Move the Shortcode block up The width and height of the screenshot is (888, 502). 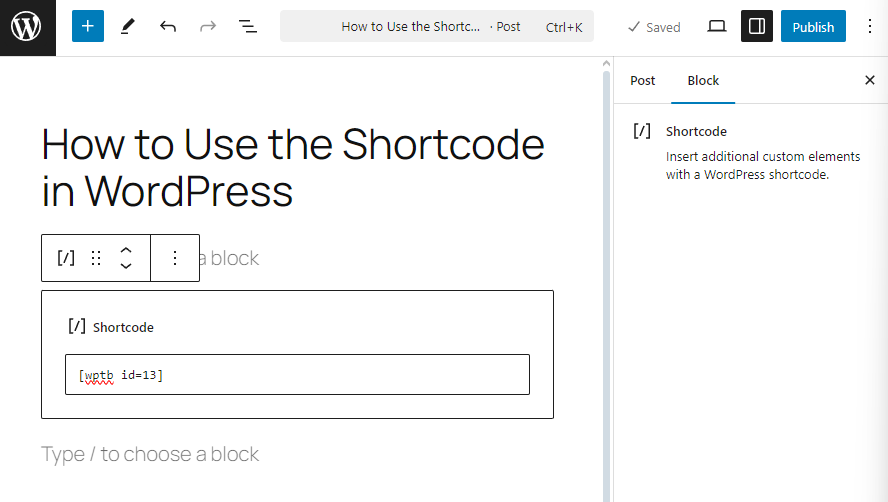[126, 250]
